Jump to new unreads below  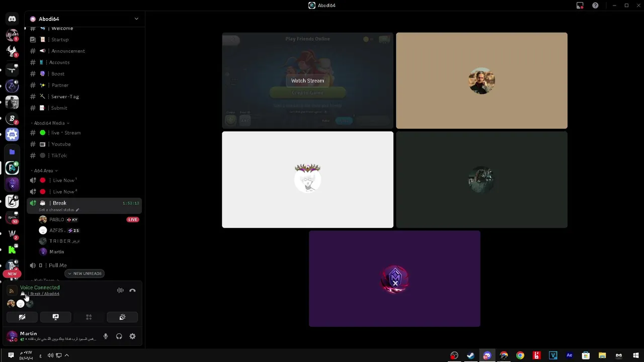point(85,274)
